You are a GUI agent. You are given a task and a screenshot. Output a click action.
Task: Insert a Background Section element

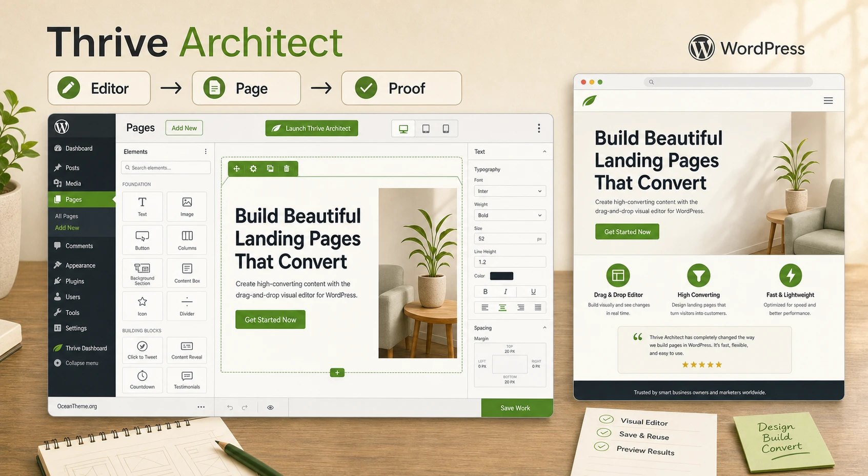142,273
